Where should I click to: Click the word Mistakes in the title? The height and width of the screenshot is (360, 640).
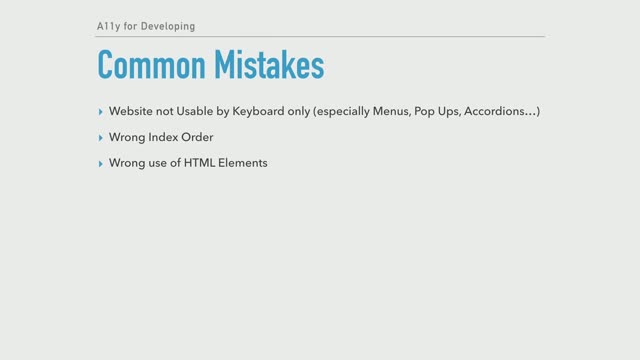(269, 64)
